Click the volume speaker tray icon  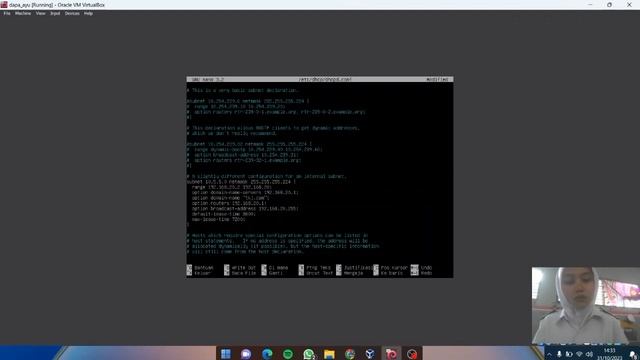coord(589,354)
